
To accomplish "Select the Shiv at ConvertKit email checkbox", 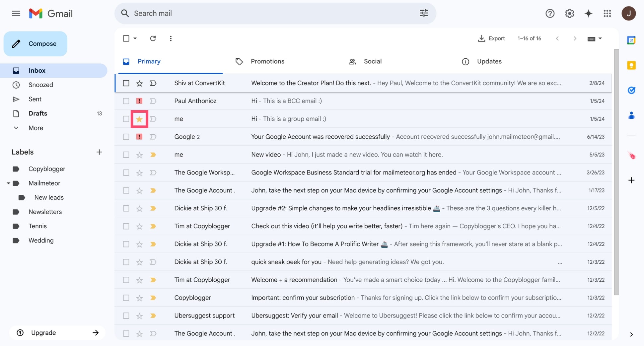I will point(126,83).
